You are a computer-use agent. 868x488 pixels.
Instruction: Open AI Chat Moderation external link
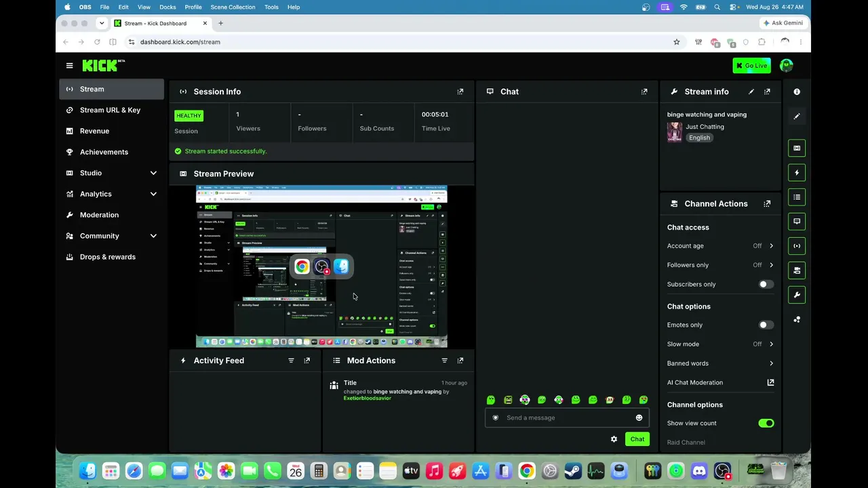point(770,382)
